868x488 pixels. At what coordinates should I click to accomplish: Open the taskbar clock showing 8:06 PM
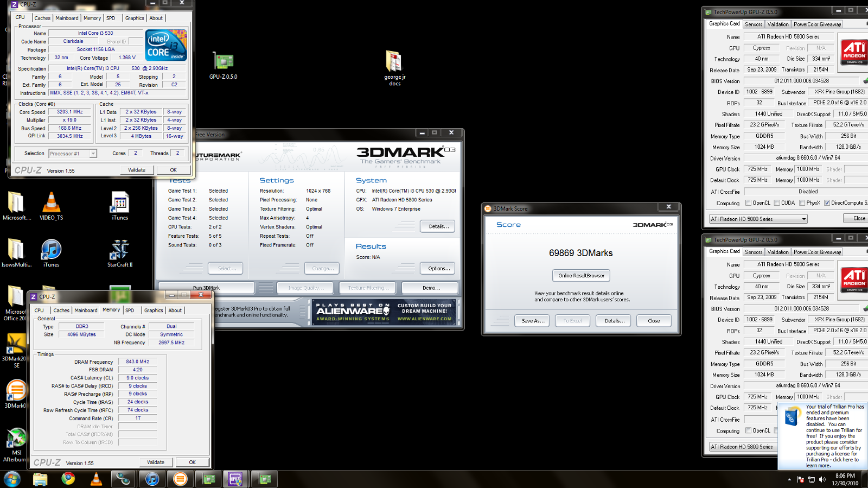tap(845, 479)
